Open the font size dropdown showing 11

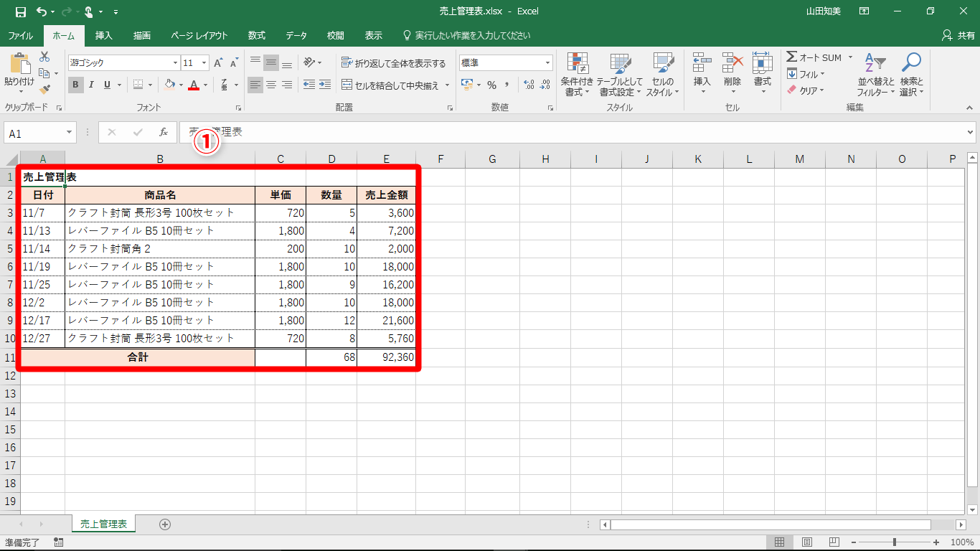click(x=204, y=63)
